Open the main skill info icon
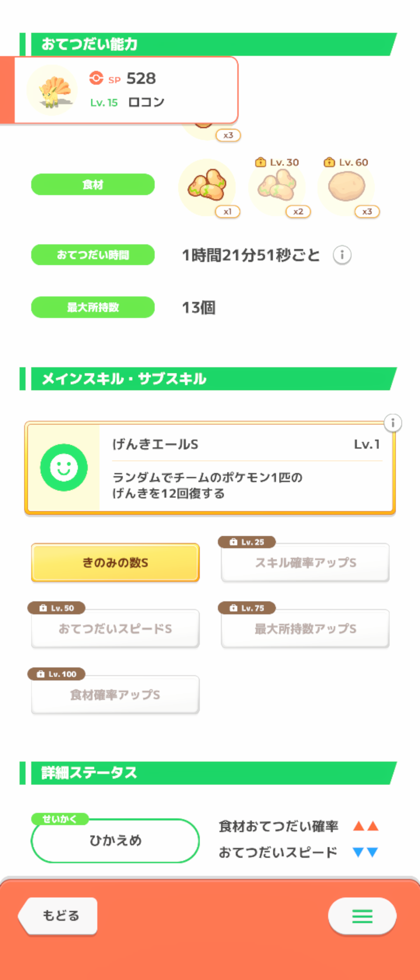This screenshot has width=420, height=980. (393, 423)
